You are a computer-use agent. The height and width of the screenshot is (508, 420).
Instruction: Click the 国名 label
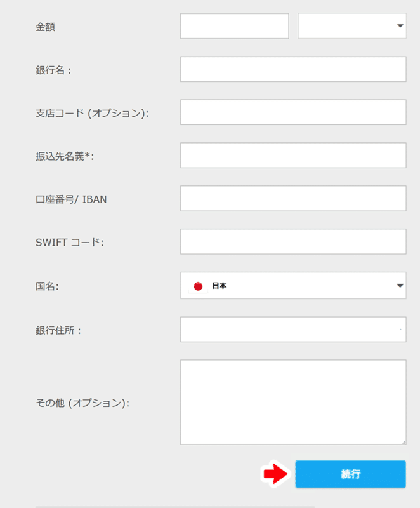point(47,286)
